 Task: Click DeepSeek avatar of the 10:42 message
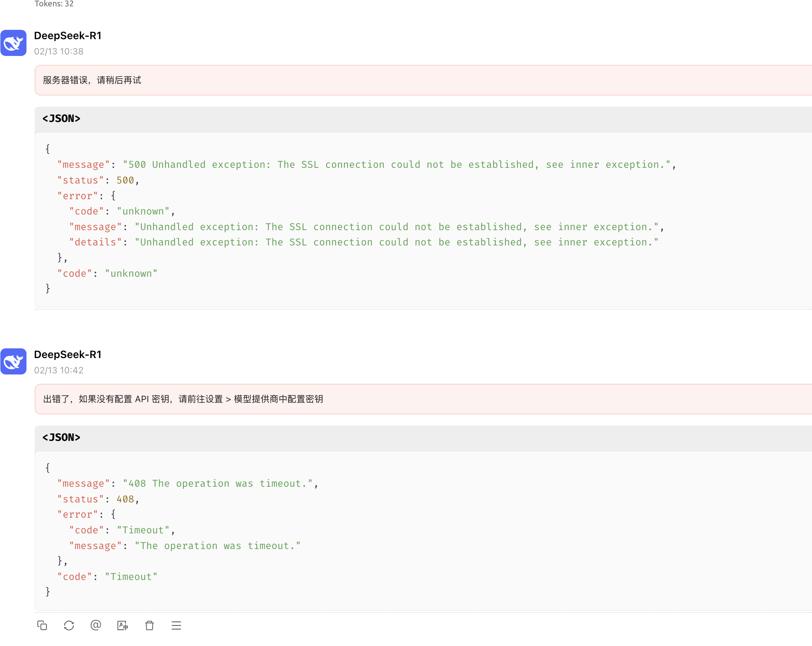13,362
